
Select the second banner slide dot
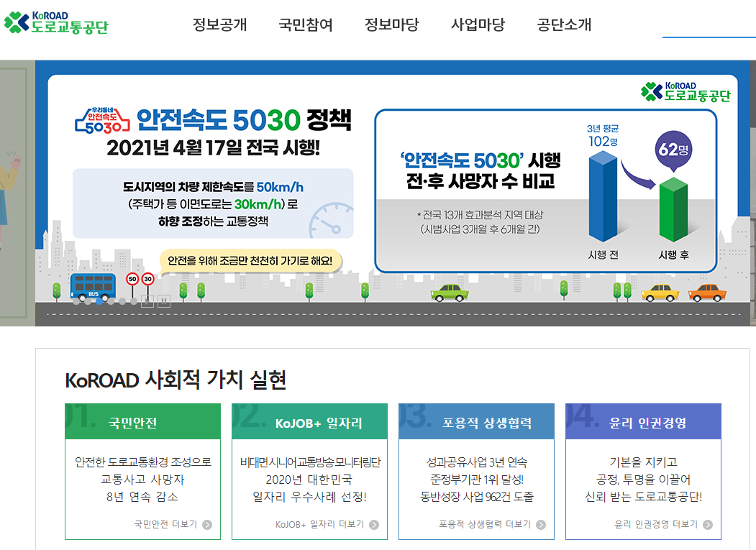(x=88, y=301)
